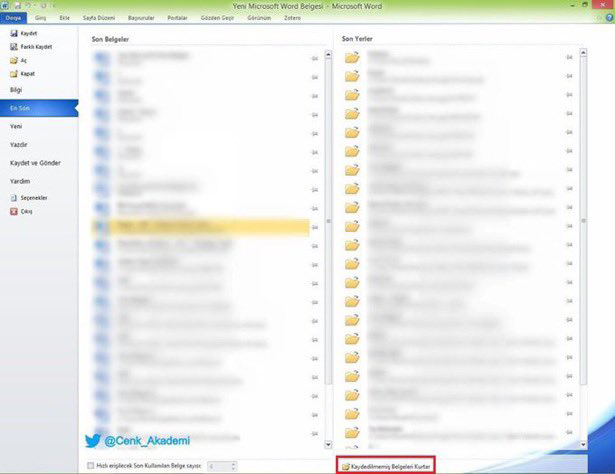Open Seçenekler (Options) from the sidebar
Viewport: 615px width, 474px height.
(x=13, y=198)
